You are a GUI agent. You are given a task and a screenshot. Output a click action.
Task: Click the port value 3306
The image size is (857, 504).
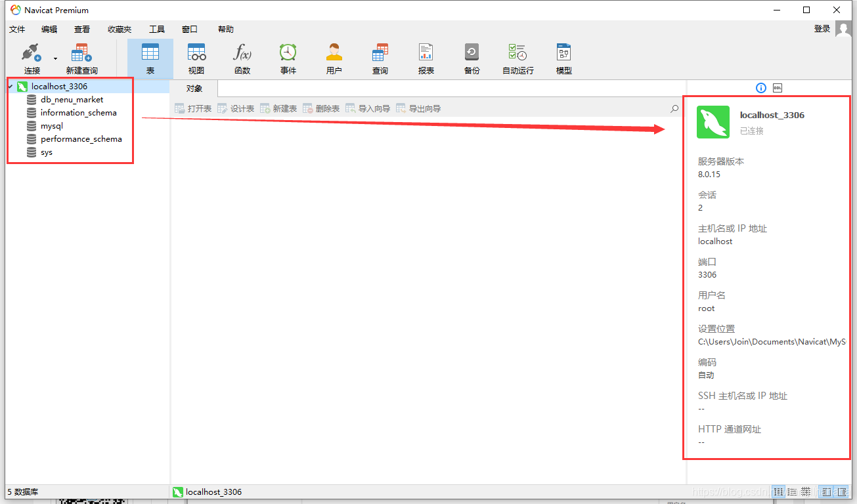pos(707,275)
